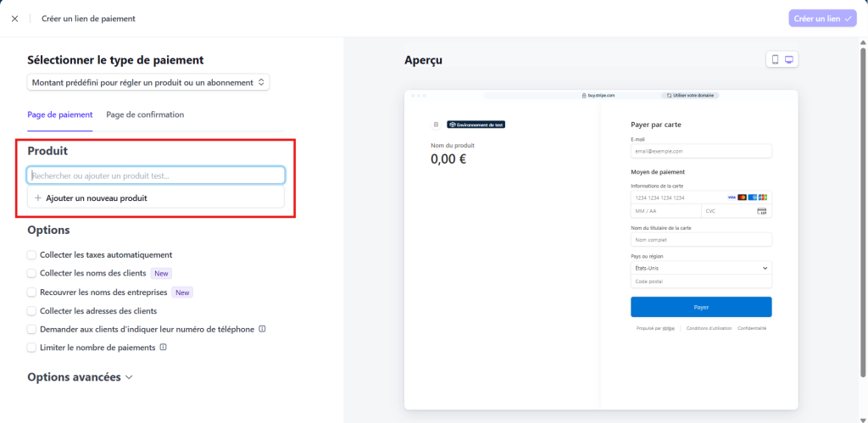The image size is (868, 423).
Task: Check Collecter les noms des clients
Action: click(32, 273)
